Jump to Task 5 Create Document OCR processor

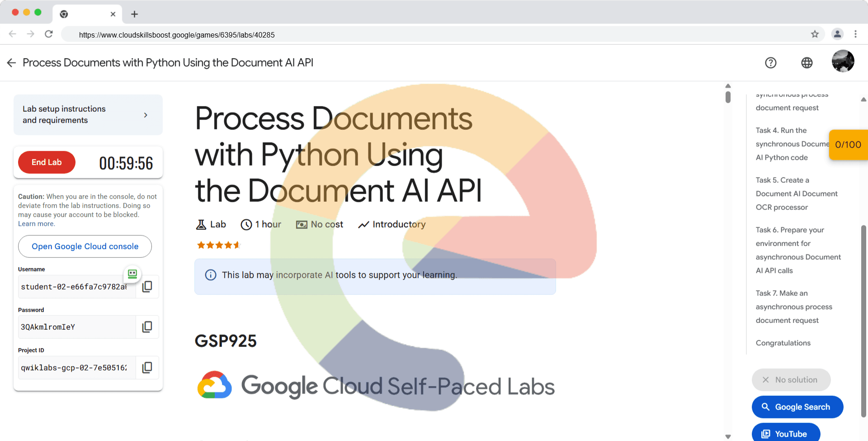click(796, 194)
